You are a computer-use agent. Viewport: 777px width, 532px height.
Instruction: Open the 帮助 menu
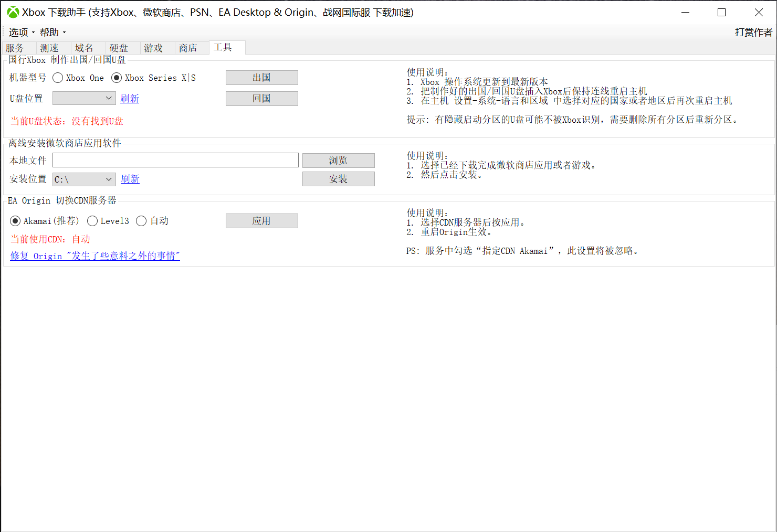pos(52,33)
